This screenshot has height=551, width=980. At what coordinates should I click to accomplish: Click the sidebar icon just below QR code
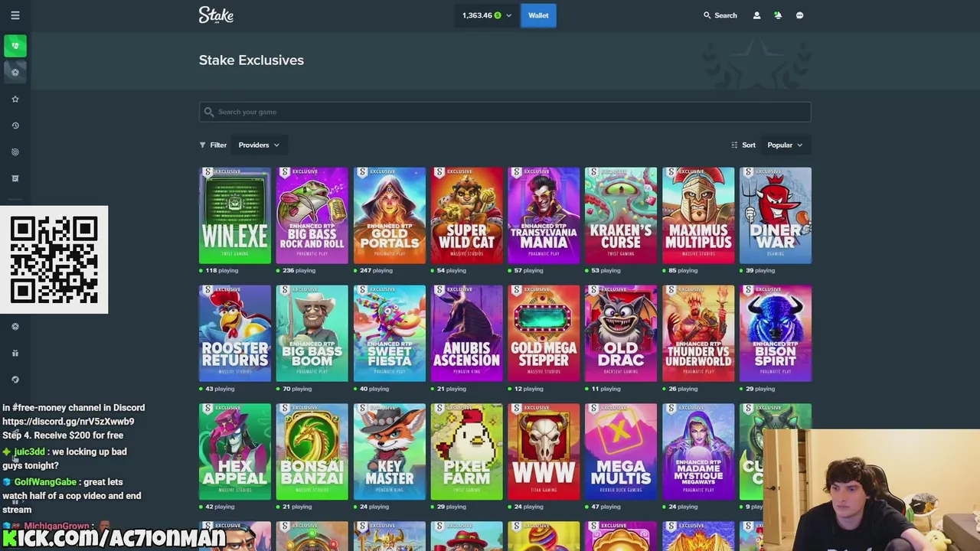click(15, 326)
